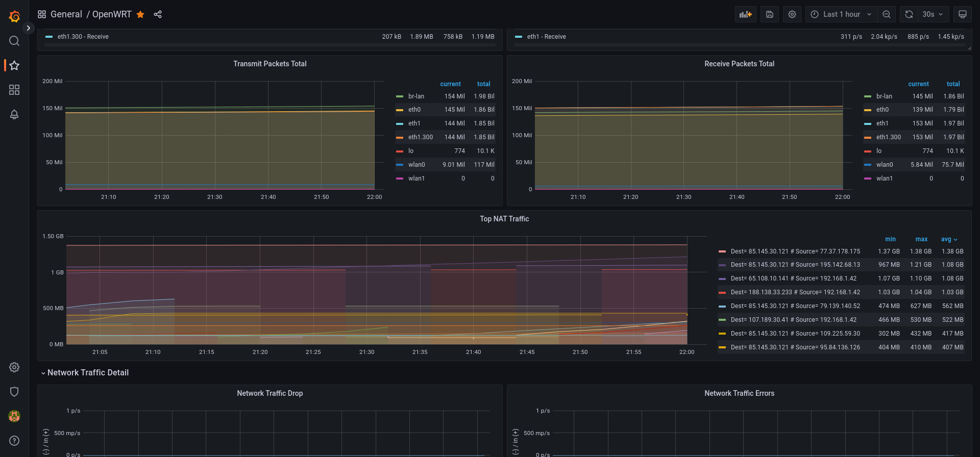Viewport: 980px width, 457px height.
Task: Open the Last 1 hour time picker
Action: (841, 14)
